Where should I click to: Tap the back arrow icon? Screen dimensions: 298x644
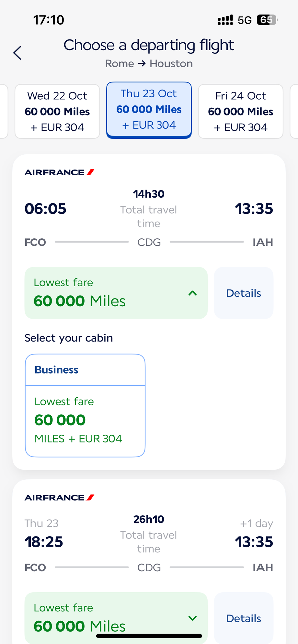17,53
